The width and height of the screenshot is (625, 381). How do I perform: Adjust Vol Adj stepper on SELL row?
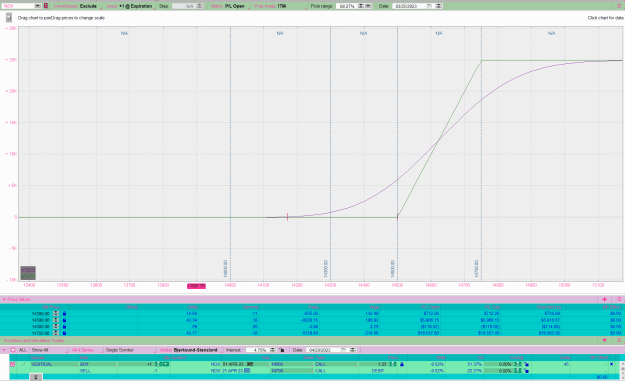click(517, 371)
